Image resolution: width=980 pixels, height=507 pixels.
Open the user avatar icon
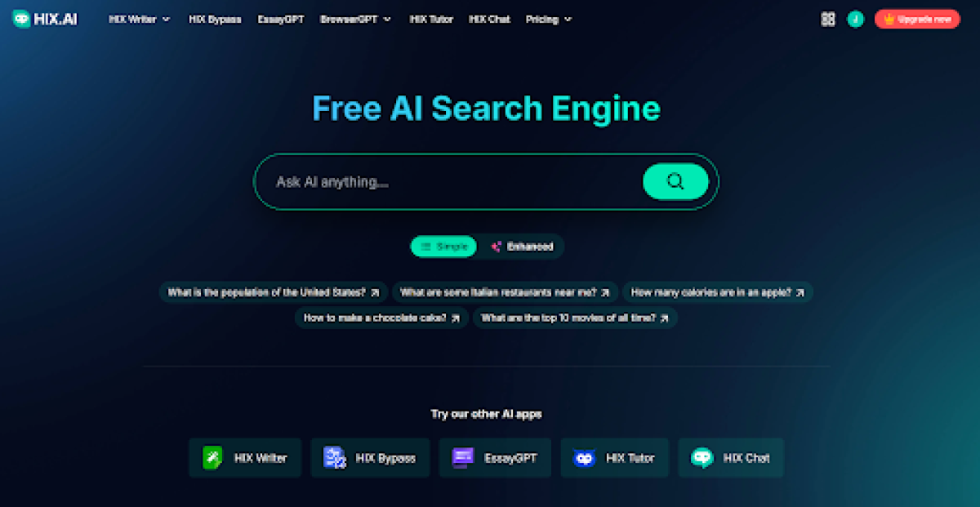(x=855, y=19)
